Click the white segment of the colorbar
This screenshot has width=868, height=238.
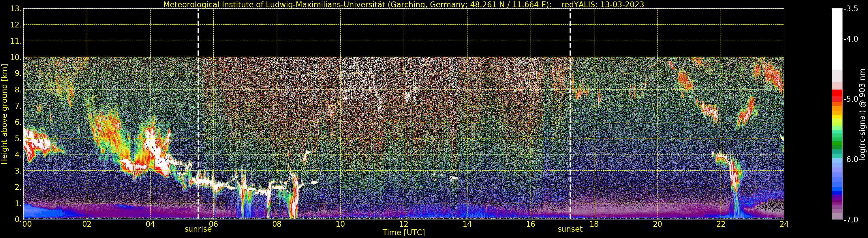coord(837,39)
